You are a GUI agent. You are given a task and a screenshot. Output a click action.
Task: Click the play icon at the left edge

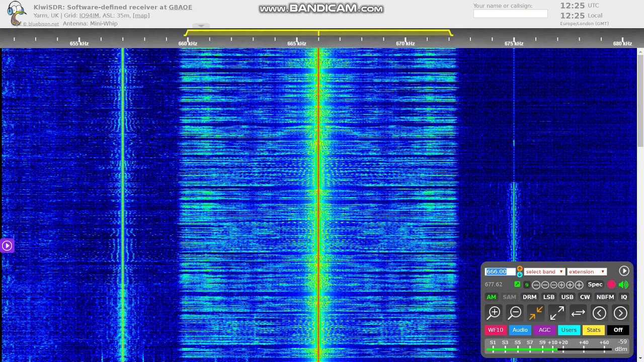click(7, 245)
